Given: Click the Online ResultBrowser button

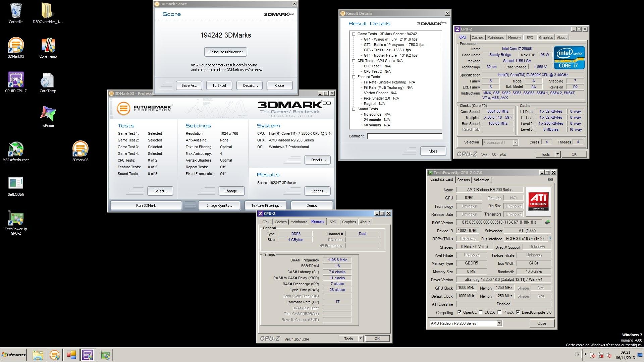Looking at the screenshot, I should point(226,52).
